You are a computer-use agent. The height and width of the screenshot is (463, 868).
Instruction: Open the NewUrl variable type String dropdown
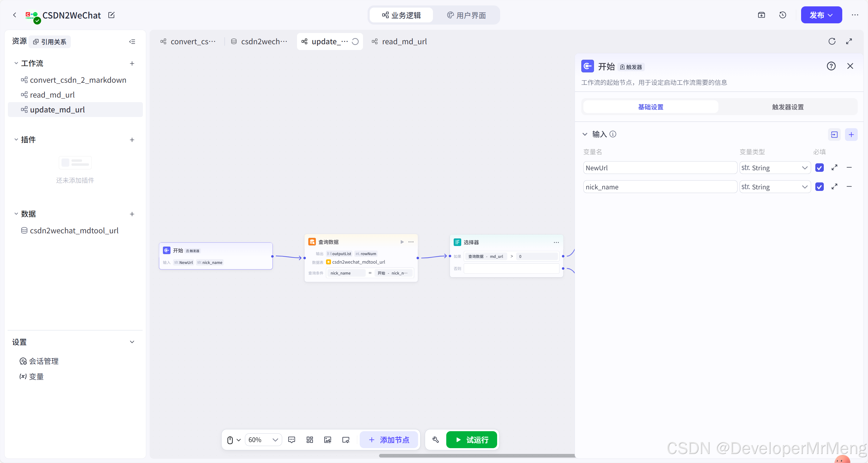pos(775,168)
